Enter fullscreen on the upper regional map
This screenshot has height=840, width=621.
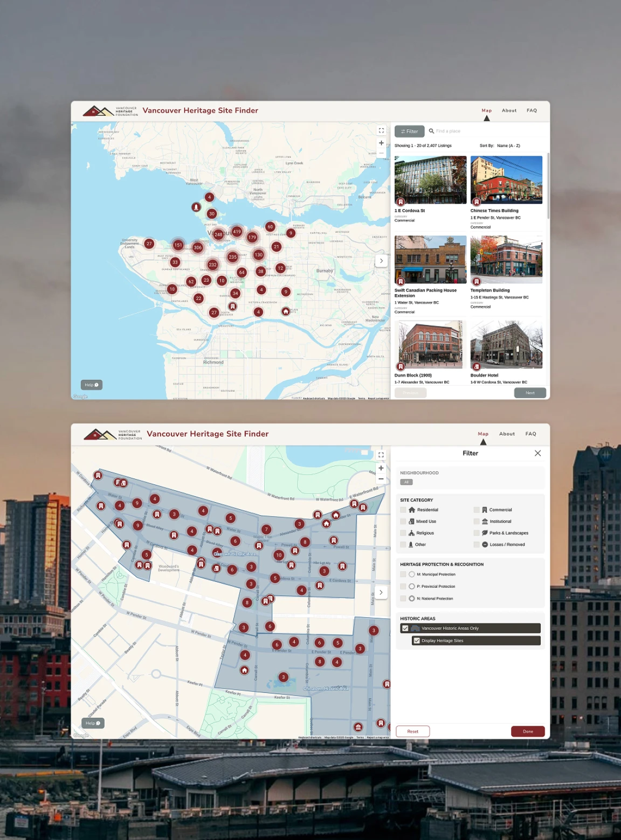(381, 130)
